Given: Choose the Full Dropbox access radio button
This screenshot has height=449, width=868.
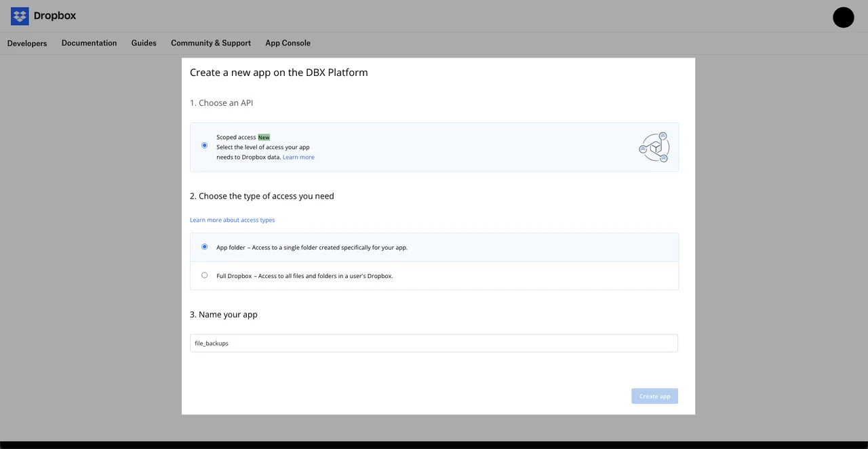Looking at the screenshot, I should [204, 275].
